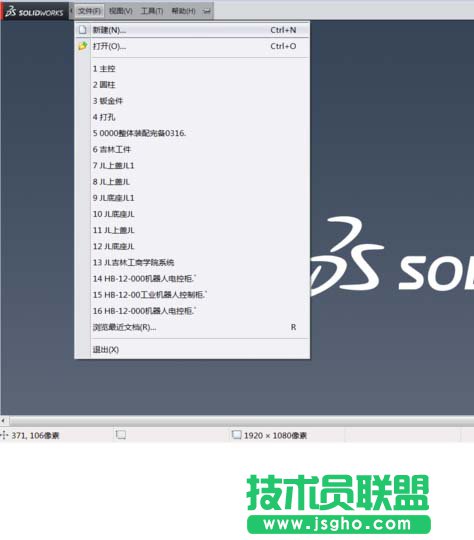
Task: Open recent file 1 主控
Action: click(x=192, y=69)
